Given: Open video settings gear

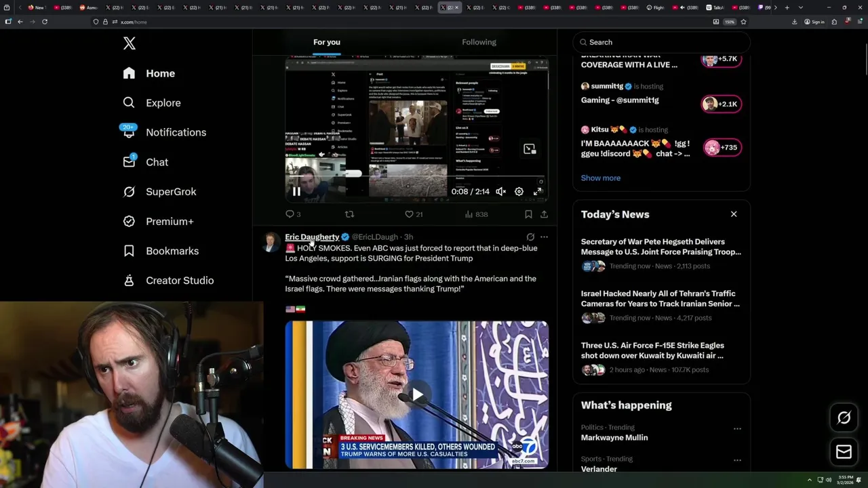Looking at the screenshot, I should click(519, 192).
